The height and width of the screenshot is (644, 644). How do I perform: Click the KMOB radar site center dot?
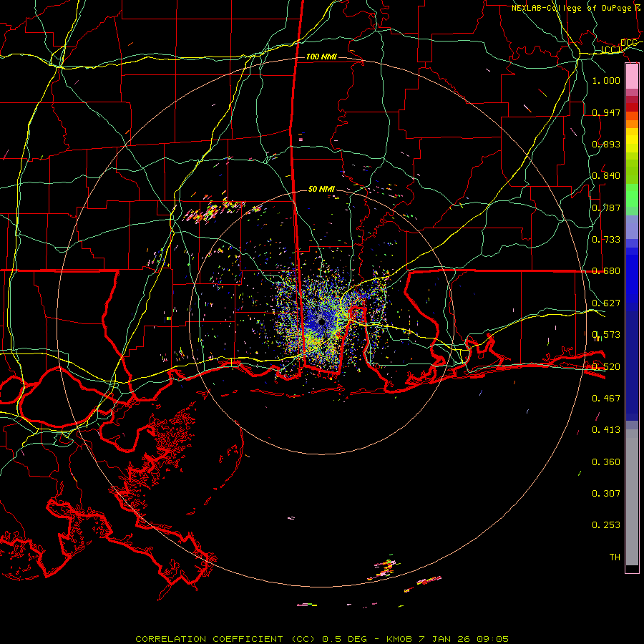(321, 321)
